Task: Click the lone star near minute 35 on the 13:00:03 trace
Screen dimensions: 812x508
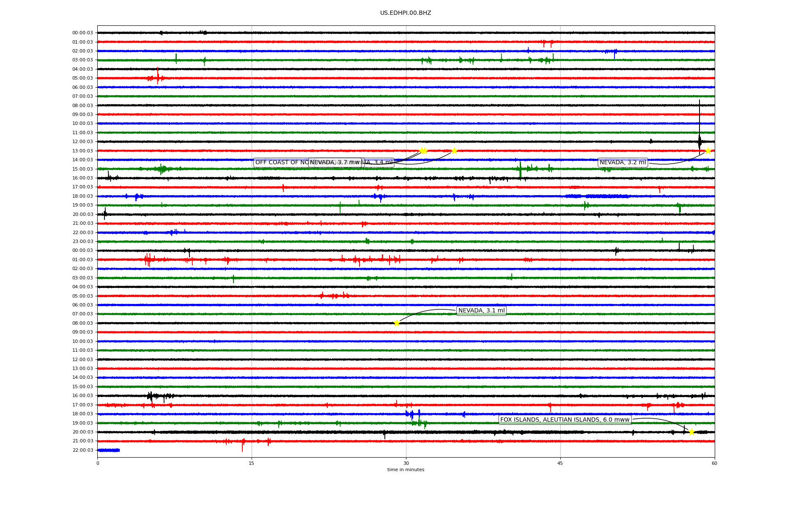Action: pyautogui.click(x=454, y=151)
